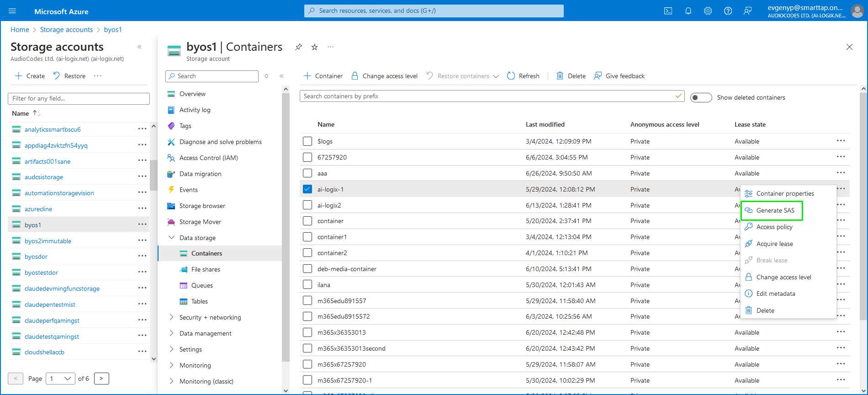Viewport: 868px width, 395px height.
Task: Go to Storage accounts breadcrumb link
Action: tap(66, 30)
